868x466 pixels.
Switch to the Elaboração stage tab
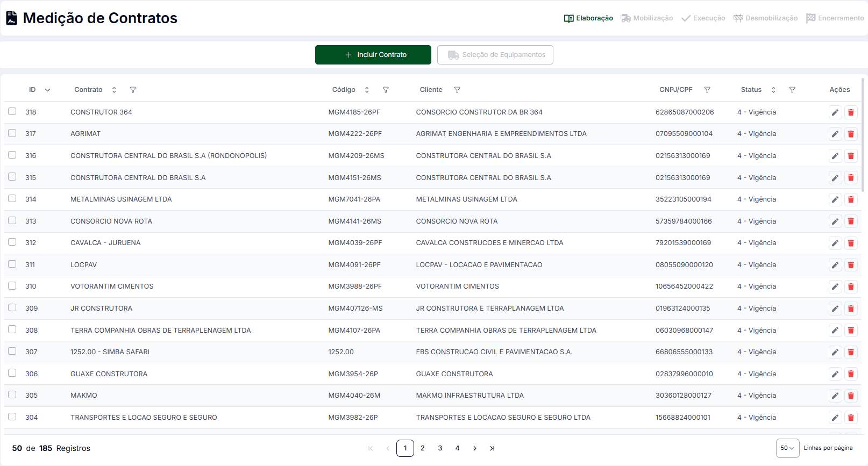[x=588, y=18]
